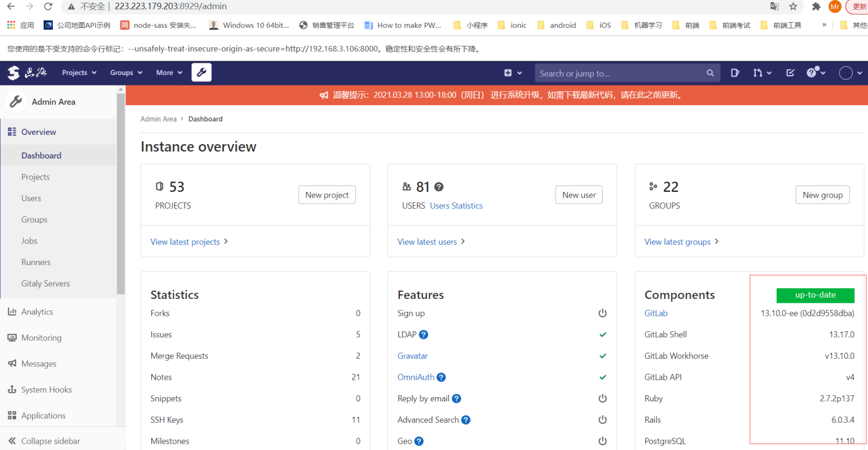Click the Admin Area wrench icon in navbar
Viewport: 868px width, 450px height.
click(x=201, y=73)
